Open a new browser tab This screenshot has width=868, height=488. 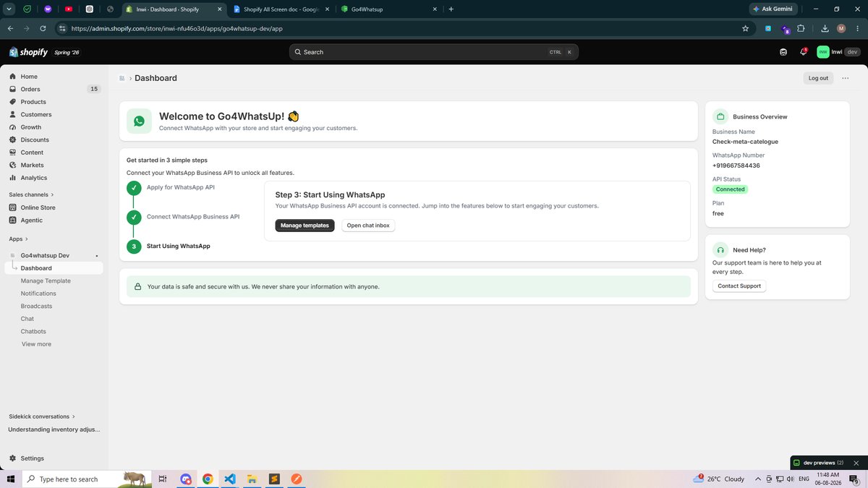tap(451, 9)
